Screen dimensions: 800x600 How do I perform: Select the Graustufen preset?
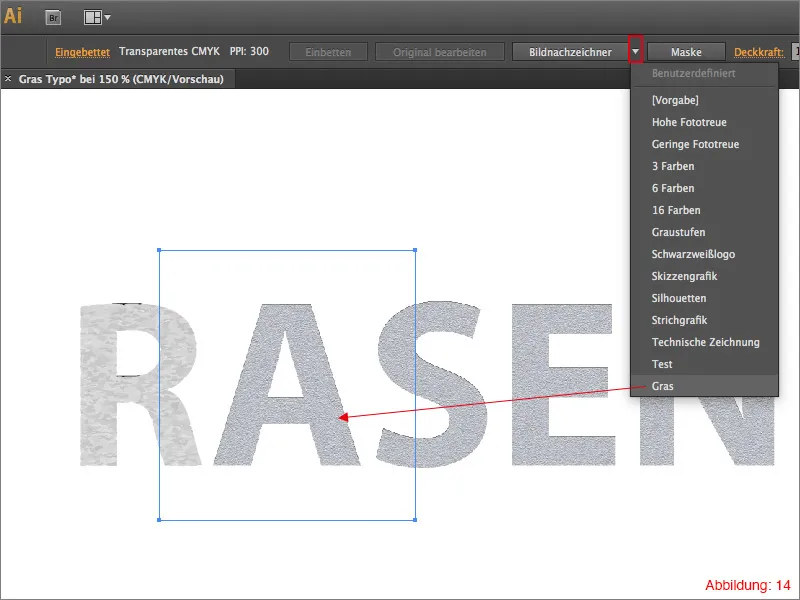pos(705,232)
